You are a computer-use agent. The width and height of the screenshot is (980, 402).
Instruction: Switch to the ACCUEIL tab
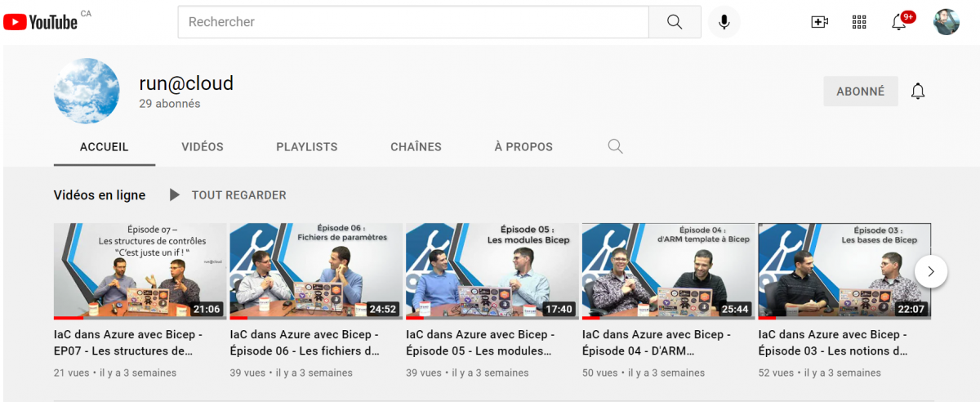pyautogui.click(x=105, y=147)
